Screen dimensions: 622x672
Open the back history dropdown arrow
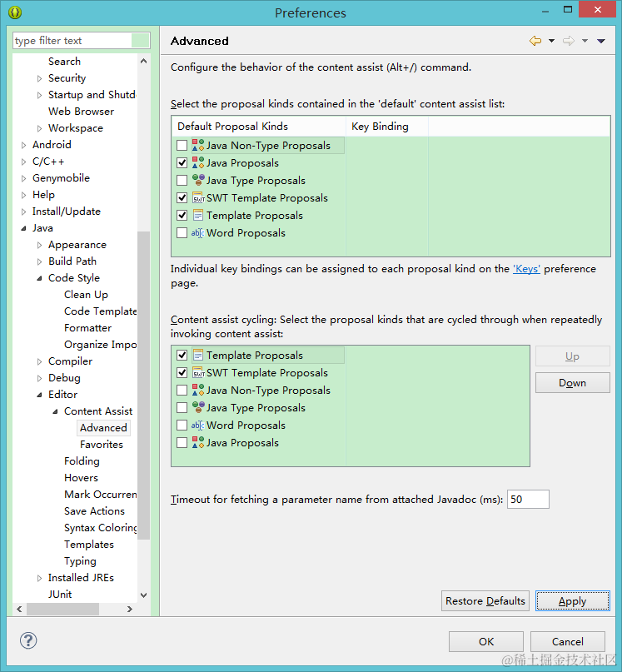[x=552, y=41]
